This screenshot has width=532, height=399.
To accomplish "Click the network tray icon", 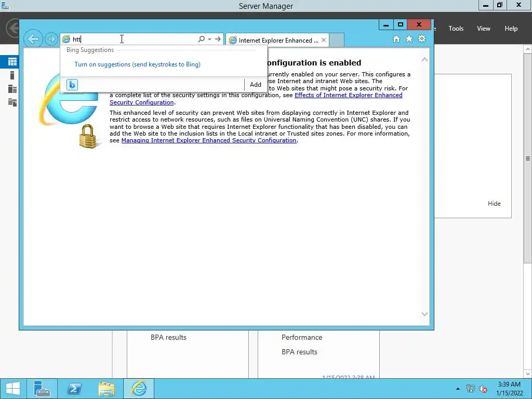I will pos(471,389).
